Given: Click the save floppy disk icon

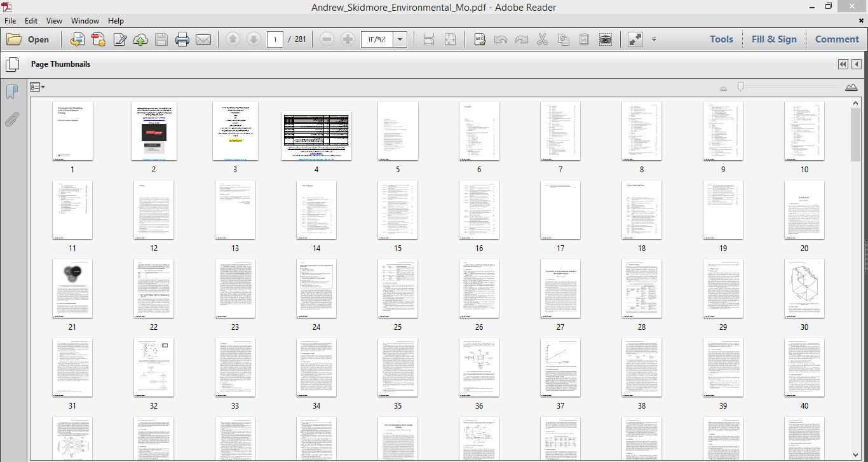Looking at the screenshot, I should click(x=161, y=39).
